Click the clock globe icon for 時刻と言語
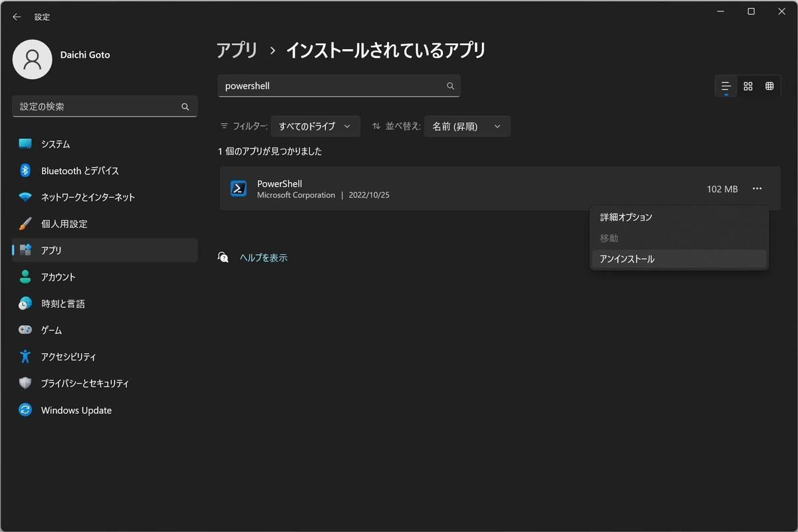 [x=25, y=303]
